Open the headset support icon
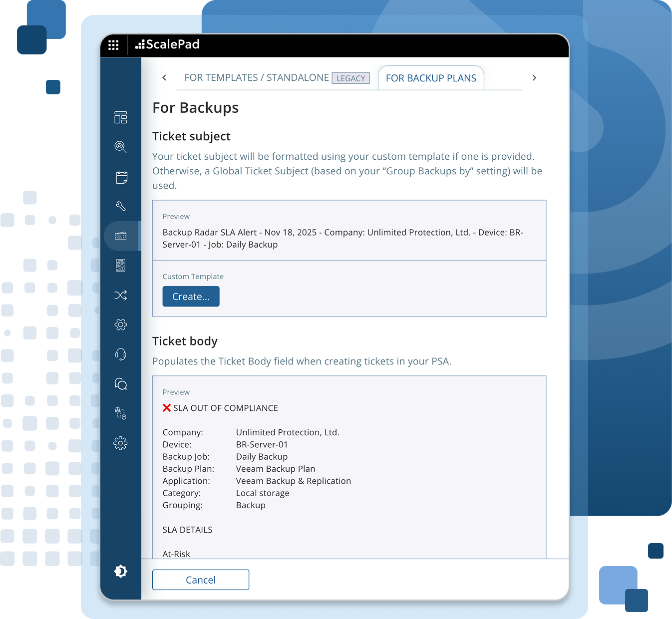Screen dimensions: 672x619 [x=121, y=354]
